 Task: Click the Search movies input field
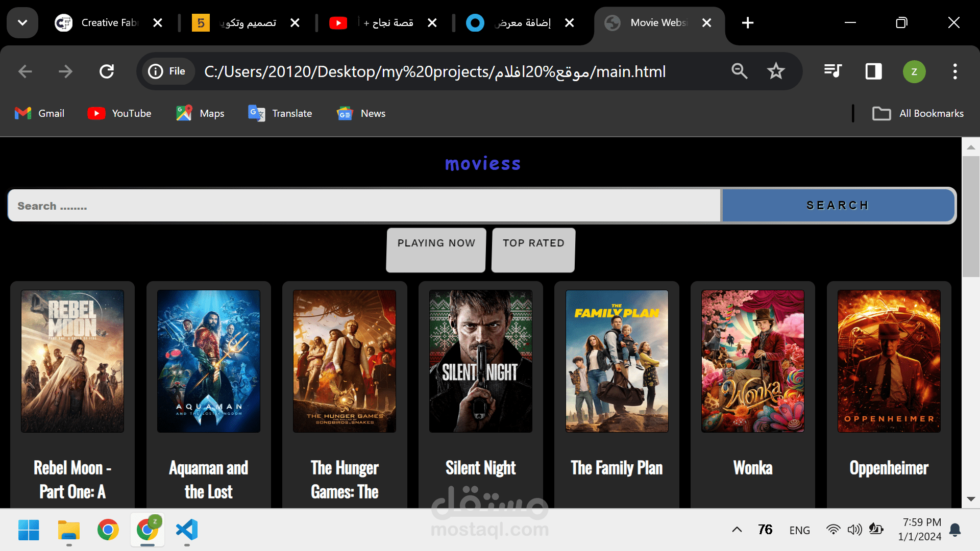point(364,206)
